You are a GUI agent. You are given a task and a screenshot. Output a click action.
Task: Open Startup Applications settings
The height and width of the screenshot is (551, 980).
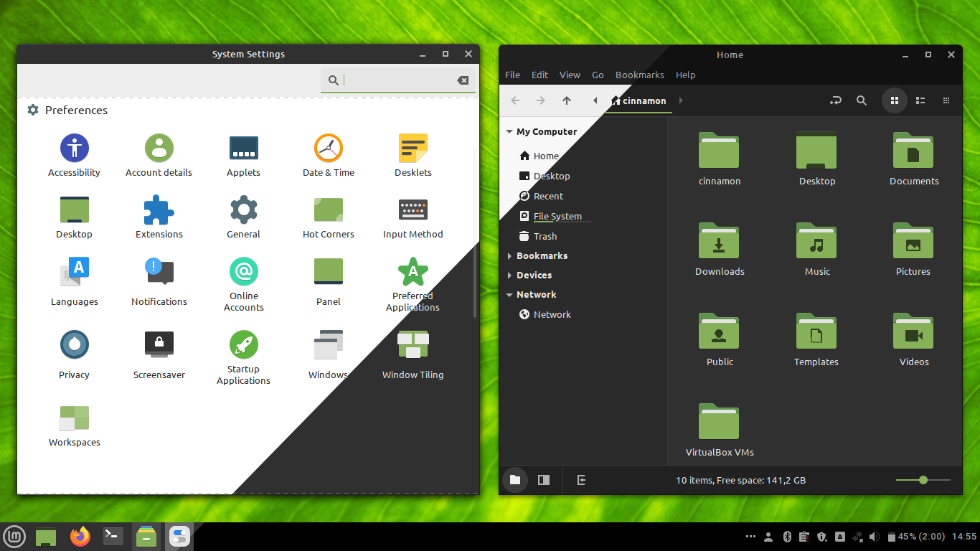point(243,358)
